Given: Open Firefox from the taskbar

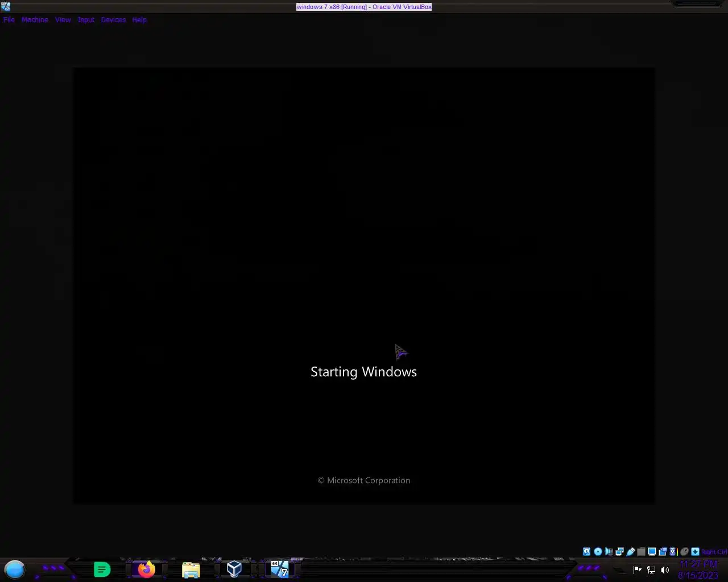Looking at the screenshot, I should tap(146, 569).
